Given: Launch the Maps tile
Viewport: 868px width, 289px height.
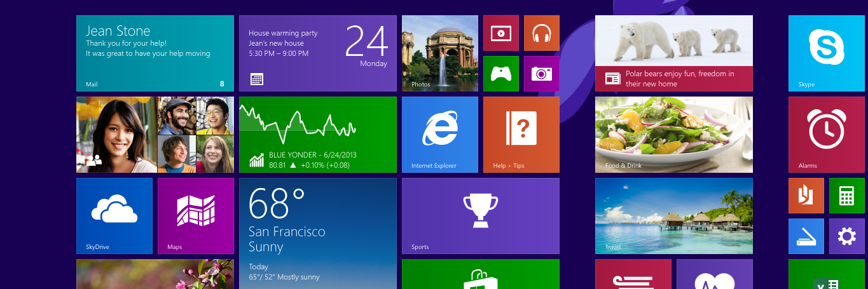Looking at the screenshot, I should coord(196,216).
